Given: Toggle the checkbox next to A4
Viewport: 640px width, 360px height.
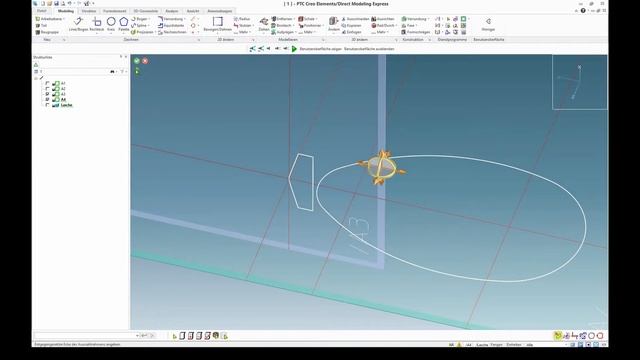Looking at the screenshot, I should point(47,99).
